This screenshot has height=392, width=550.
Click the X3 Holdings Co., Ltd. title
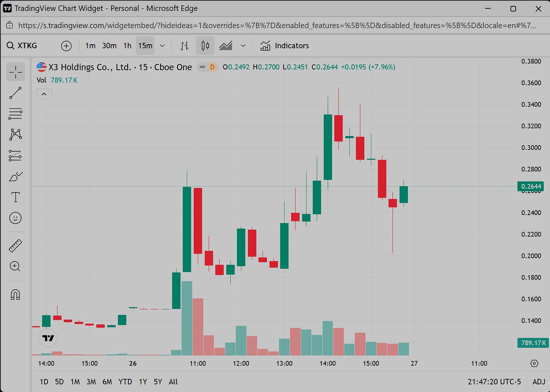pyautogui.click(x=90, y=67)
